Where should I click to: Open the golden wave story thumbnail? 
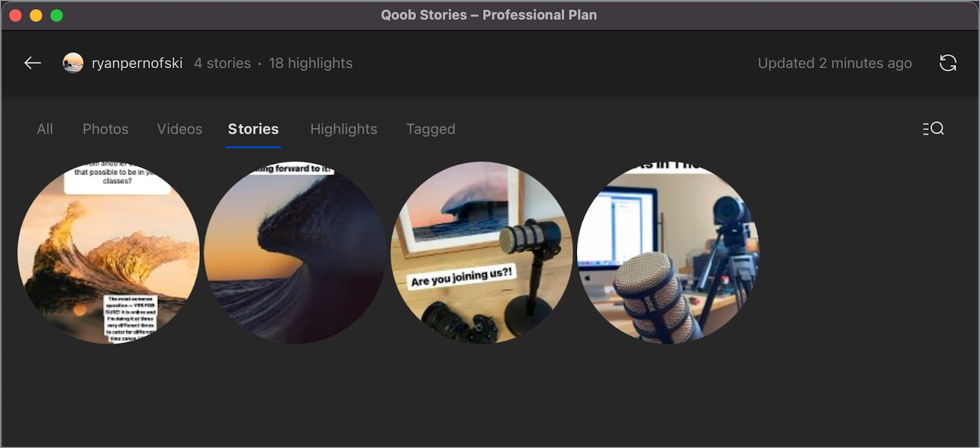[x=108, y=252]
